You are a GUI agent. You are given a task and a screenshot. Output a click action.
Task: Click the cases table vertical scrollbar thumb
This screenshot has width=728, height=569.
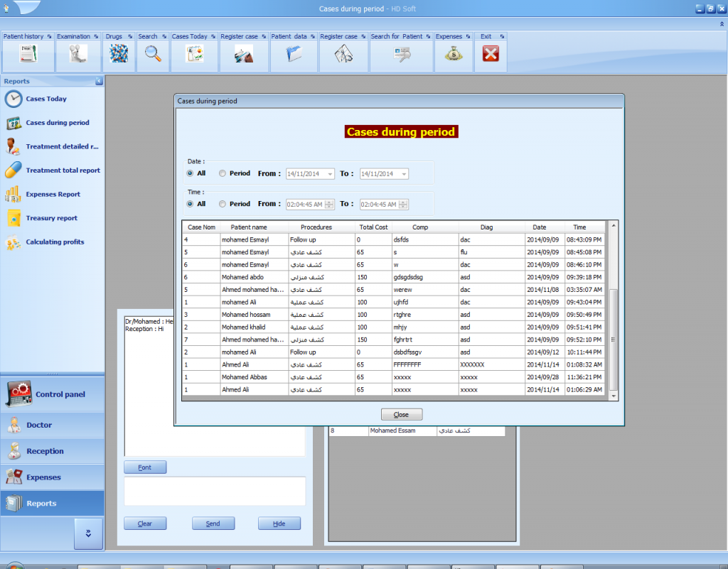pyautogui.click(x=614, y=340)
